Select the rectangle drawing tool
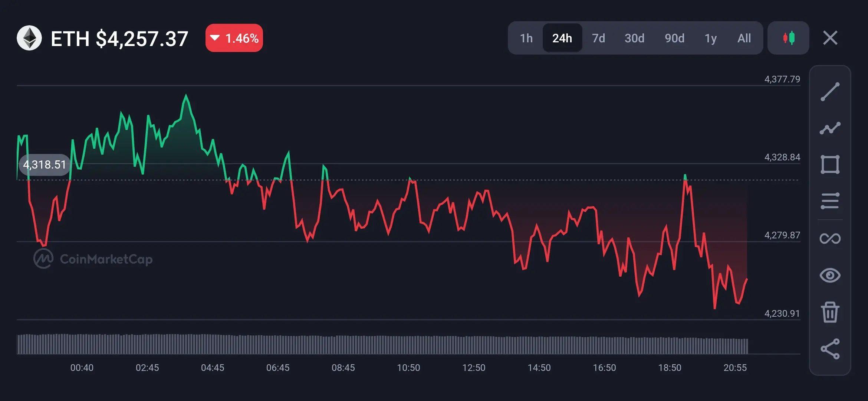 click(x=830, y=164)
